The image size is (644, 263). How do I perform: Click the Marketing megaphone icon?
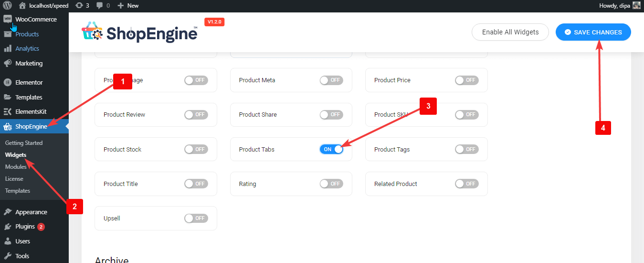click(x=8, y=63)
